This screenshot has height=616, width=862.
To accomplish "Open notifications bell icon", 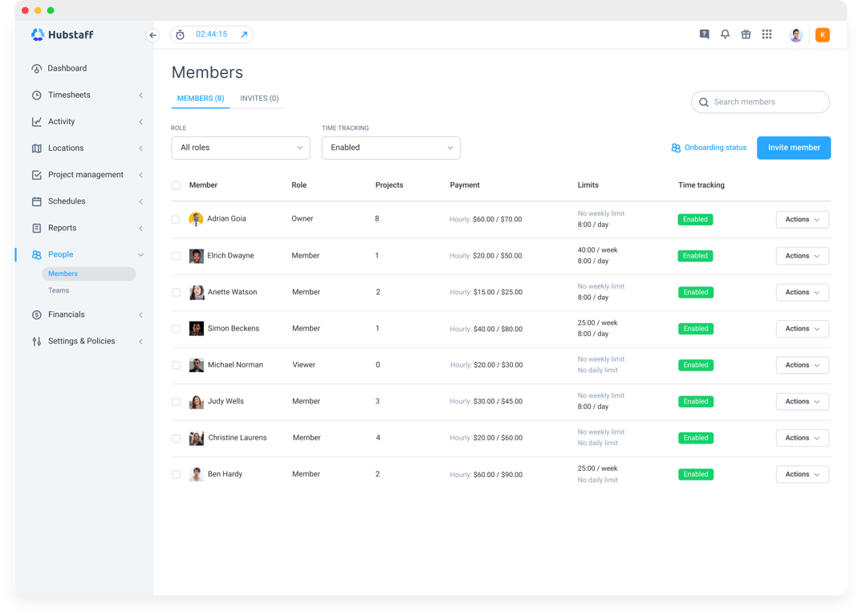I will click(725, 34).
